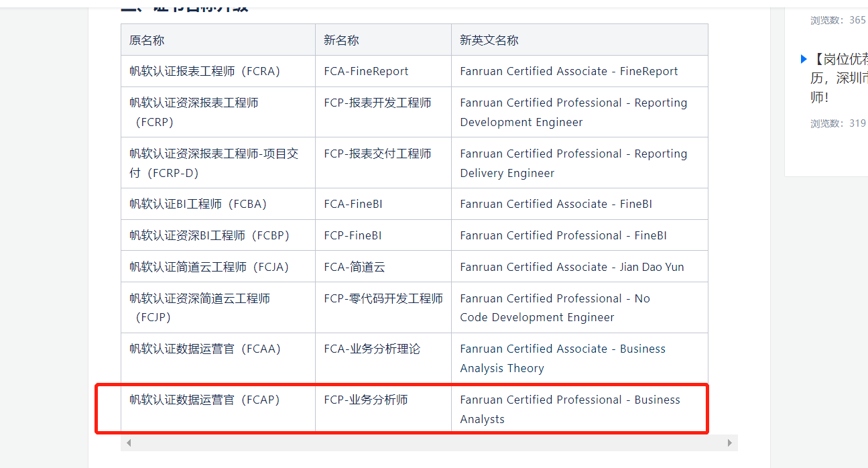This screenshot has height=468, width=868.
Task: Select cell FCP-零代码开发工程师
Action: [x=383, y=308]
